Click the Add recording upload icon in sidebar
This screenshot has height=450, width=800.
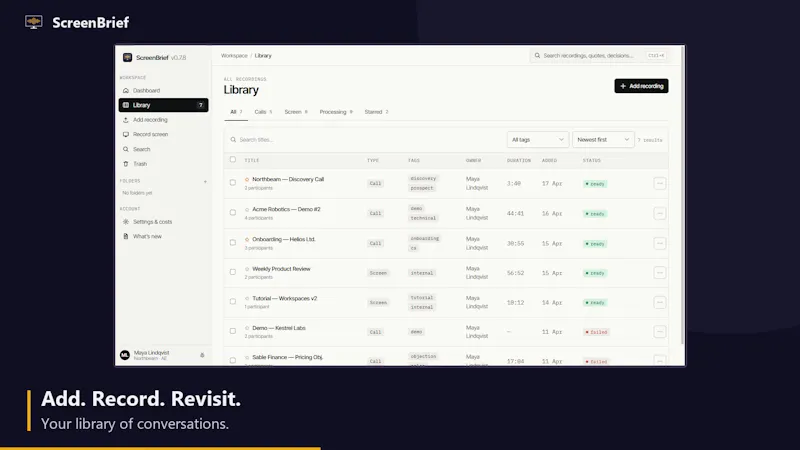[126, 120]
